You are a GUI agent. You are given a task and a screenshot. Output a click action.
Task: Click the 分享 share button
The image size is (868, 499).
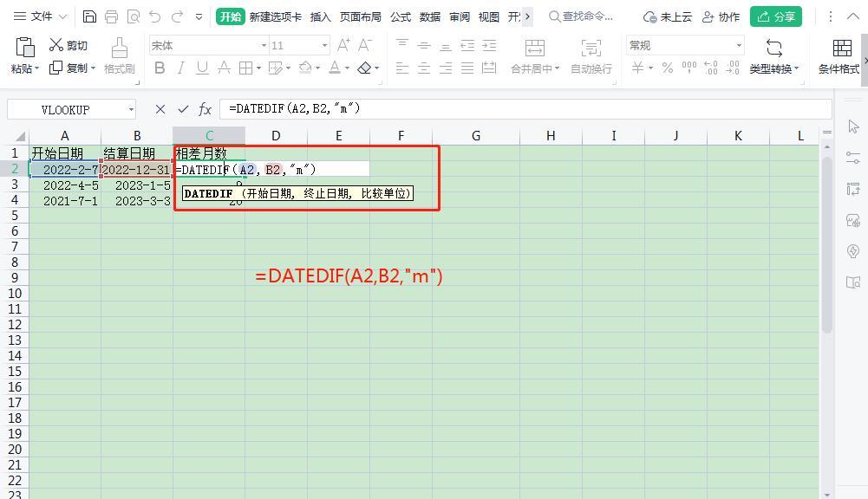coord(776,16)
